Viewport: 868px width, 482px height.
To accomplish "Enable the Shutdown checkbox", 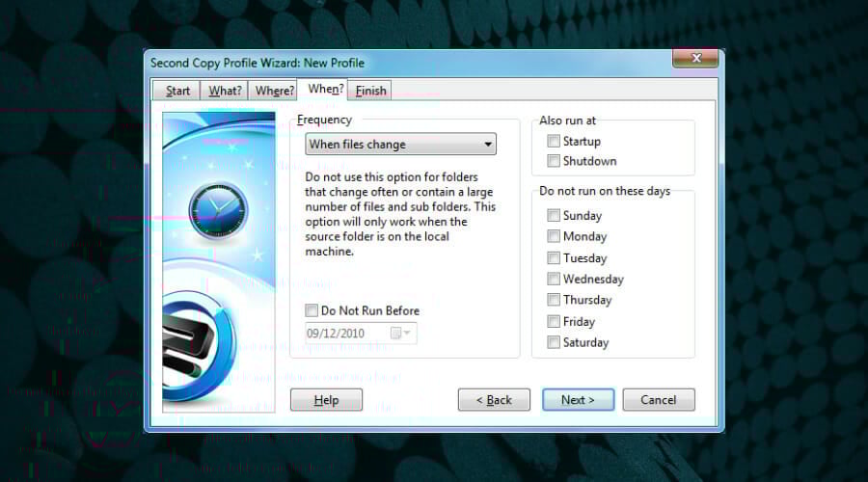I will 554,161.
